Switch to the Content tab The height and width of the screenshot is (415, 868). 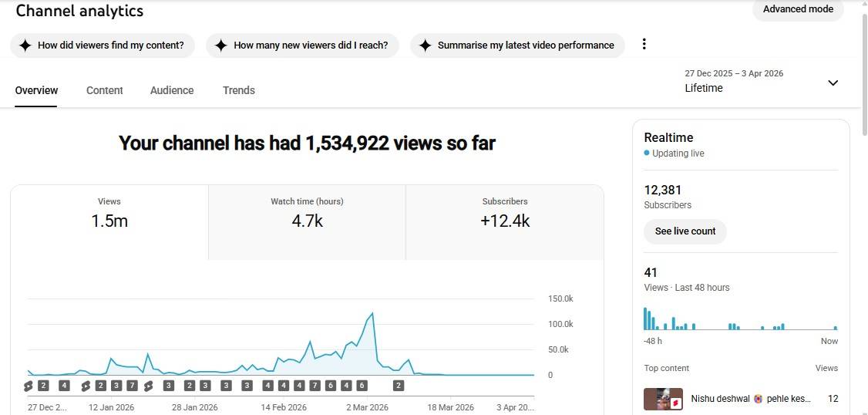[104, 90]
